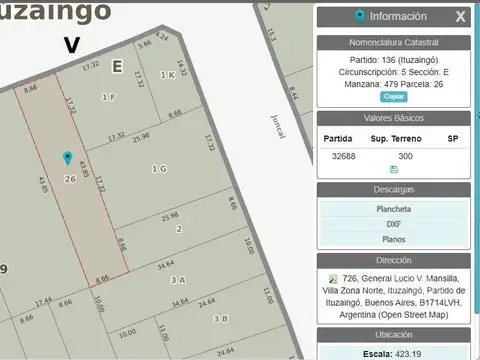Select parcel 1 K on the map
480x360 pixels.
tap(167, 75)
